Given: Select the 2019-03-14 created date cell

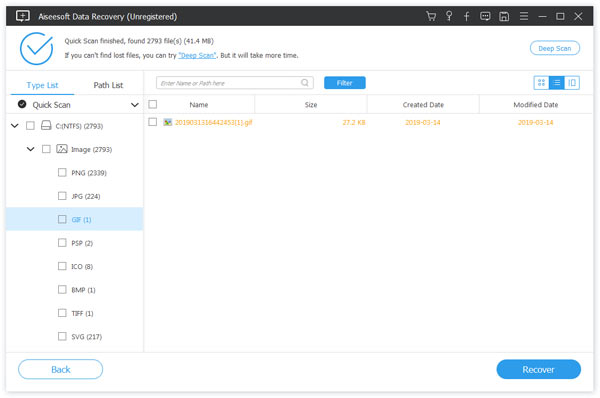Looking at the screenshot, I should 423,122.
